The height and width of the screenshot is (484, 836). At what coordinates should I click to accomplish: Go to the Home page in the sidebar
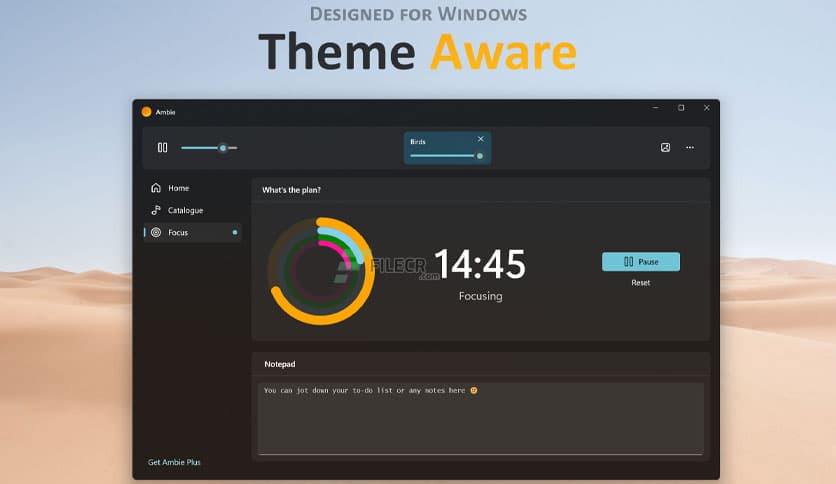pos(178,188)
